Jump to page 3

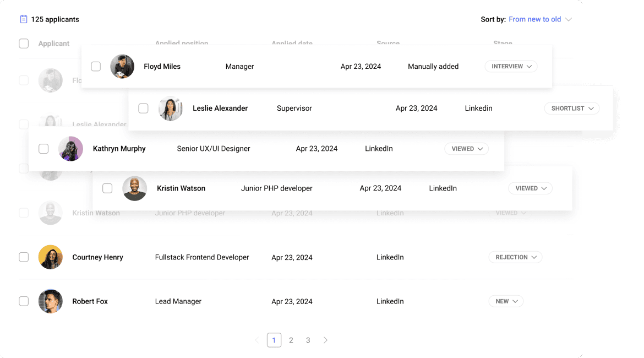[x=308, y=340]
